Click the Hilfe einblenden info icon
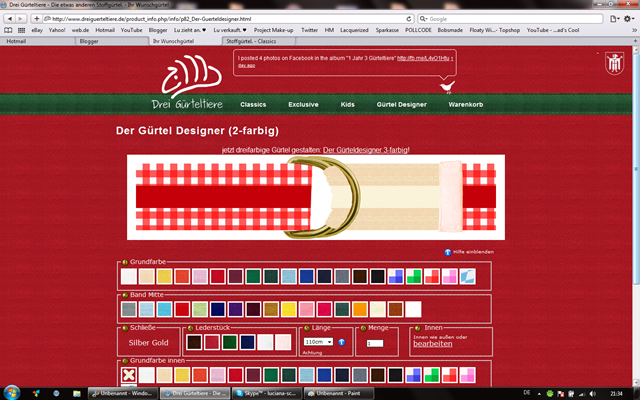640x400 pixels. pos(448,252)
